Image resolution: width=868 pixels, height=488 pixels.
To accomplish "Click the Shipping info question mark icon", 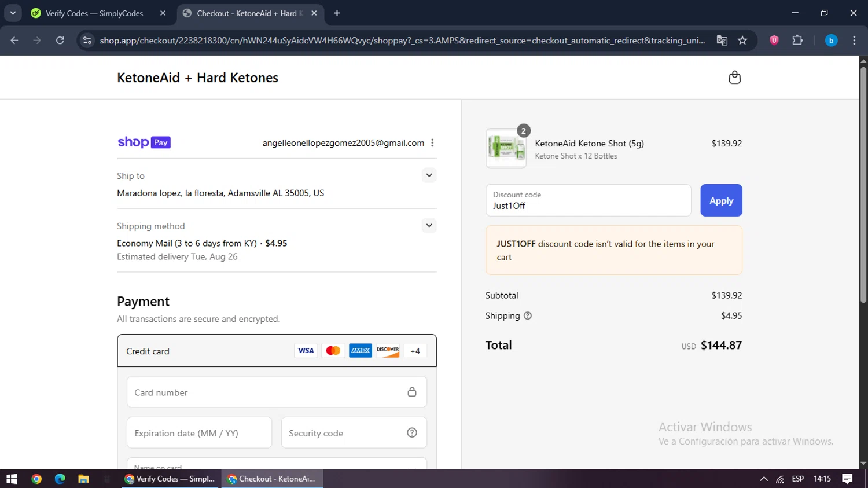I will [x=528, y=315].
